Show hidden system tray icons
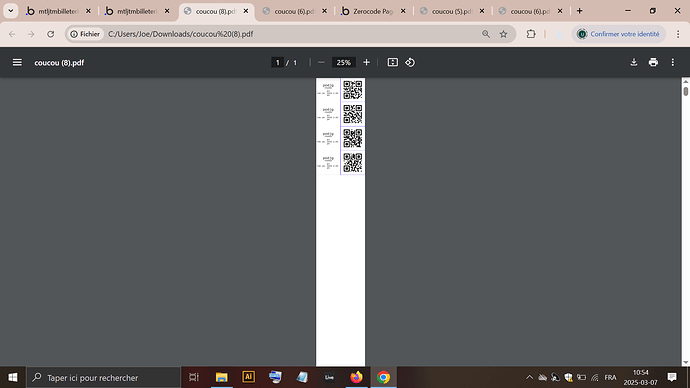This screenshot has width=690, height=388. (x=529, y=377)
